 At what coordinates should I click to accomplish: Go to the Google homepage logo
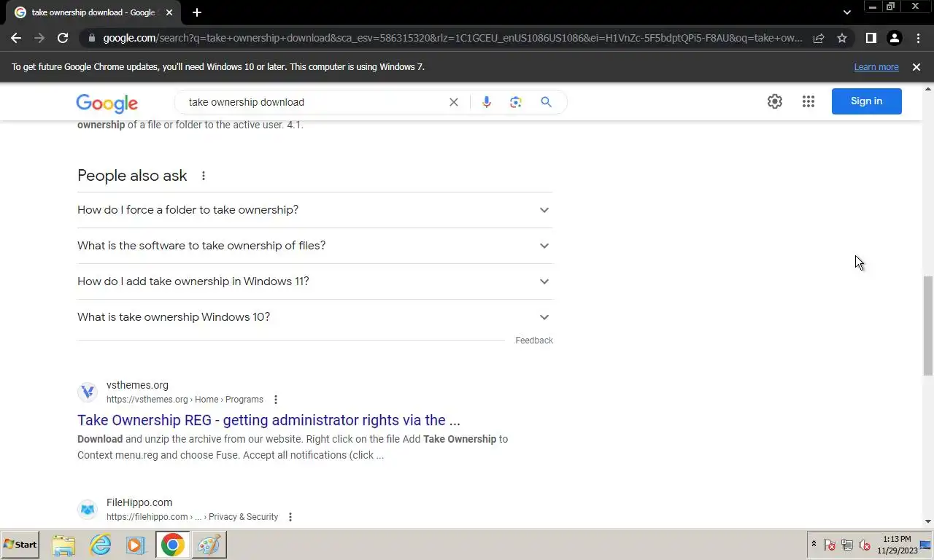(107, 103)
